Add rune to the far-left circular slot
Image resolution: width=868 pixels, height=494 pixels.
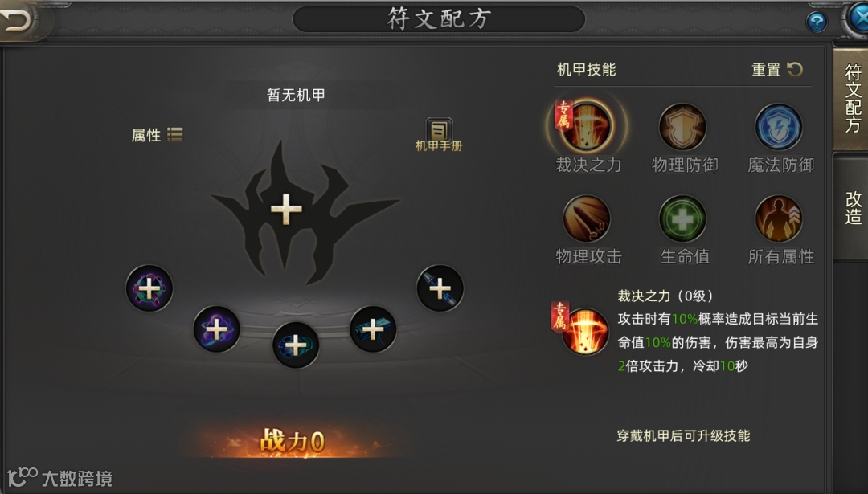point(149,288)
